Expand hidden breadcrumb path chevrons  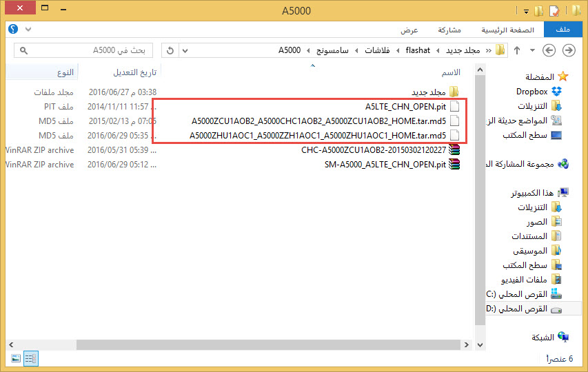[488, 50]
